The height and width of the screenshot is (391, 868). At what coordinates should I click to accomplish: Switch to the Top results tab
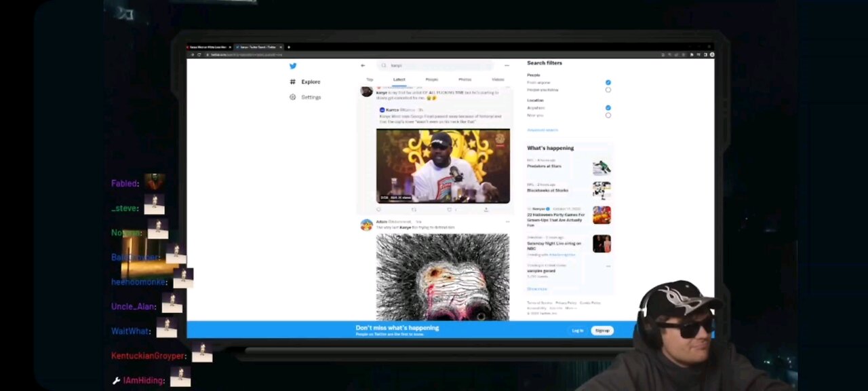[x=370, y=79]
